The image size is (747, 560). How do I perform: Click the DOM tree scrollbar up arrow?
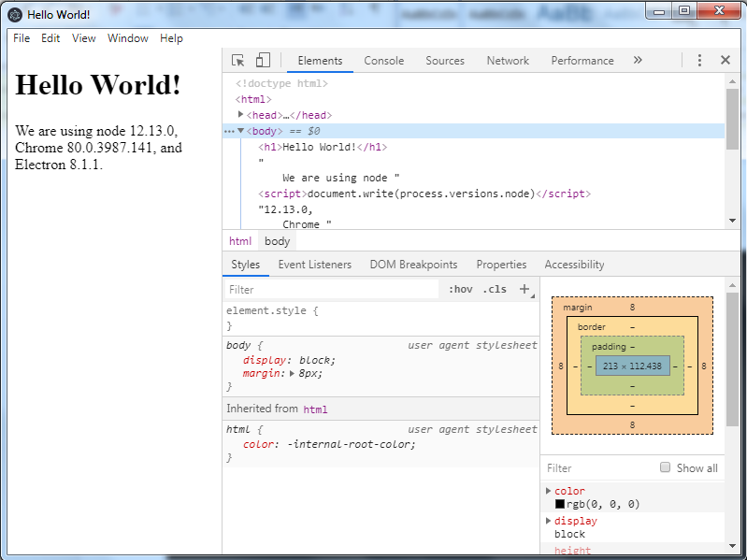732,82
